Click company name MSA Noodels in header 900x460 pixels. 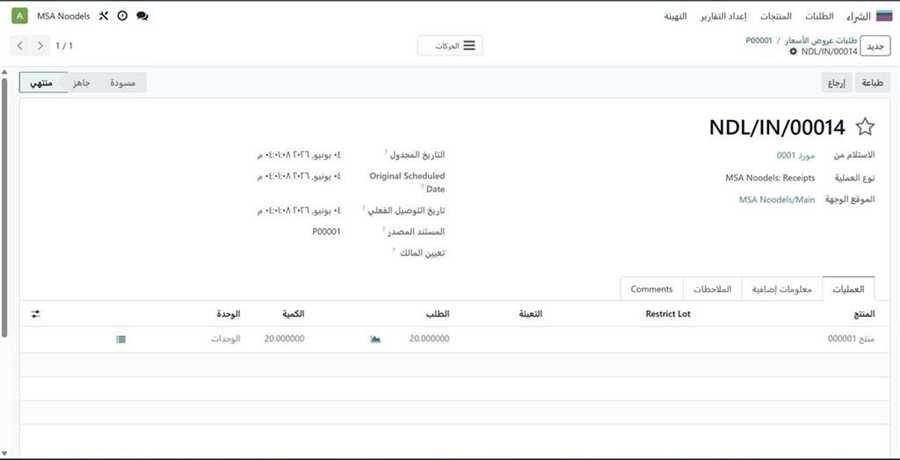pyautogui.click(x=63, y=16)
